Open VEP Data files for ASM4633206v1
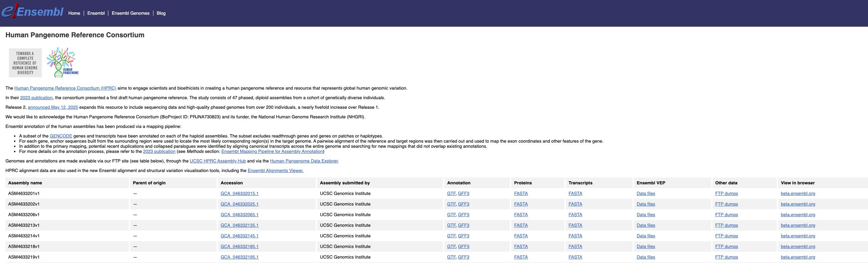Image resolution: width=868 pixels, height=263 pixels. pos(646,215)
